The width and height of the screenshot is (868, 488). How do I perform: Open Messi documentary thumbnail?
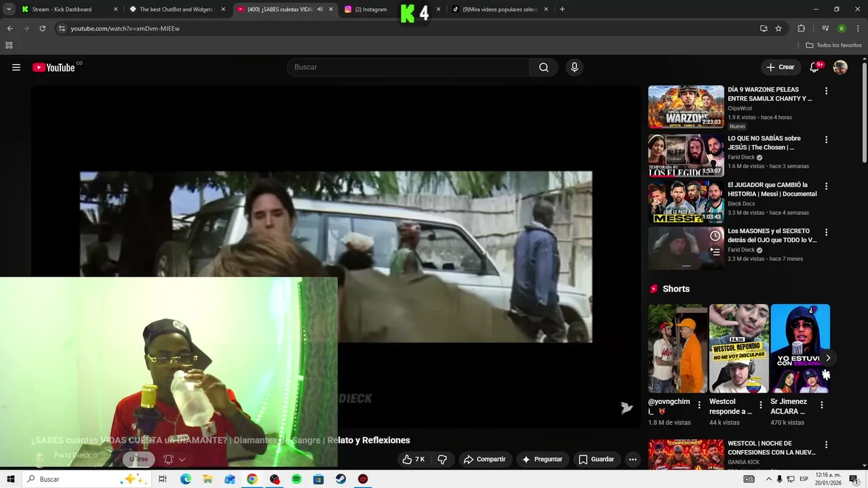coord(686,202)
